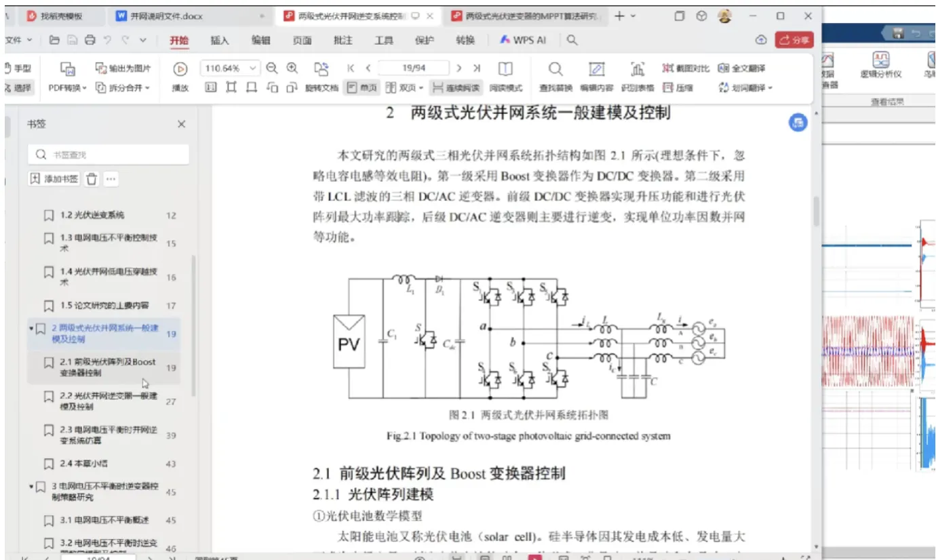
Task: Click 逻辑分析仪 in background window
Action: (880, 66)
